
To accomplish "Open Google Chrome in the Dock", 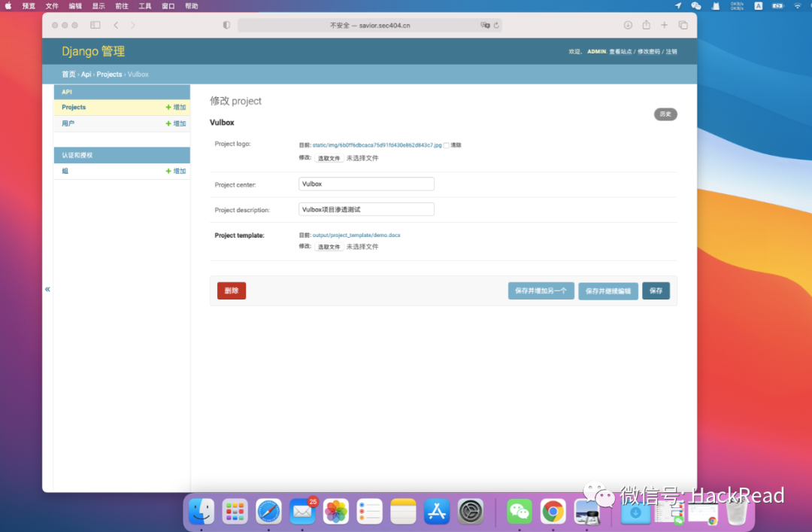I will pos(553,511).
